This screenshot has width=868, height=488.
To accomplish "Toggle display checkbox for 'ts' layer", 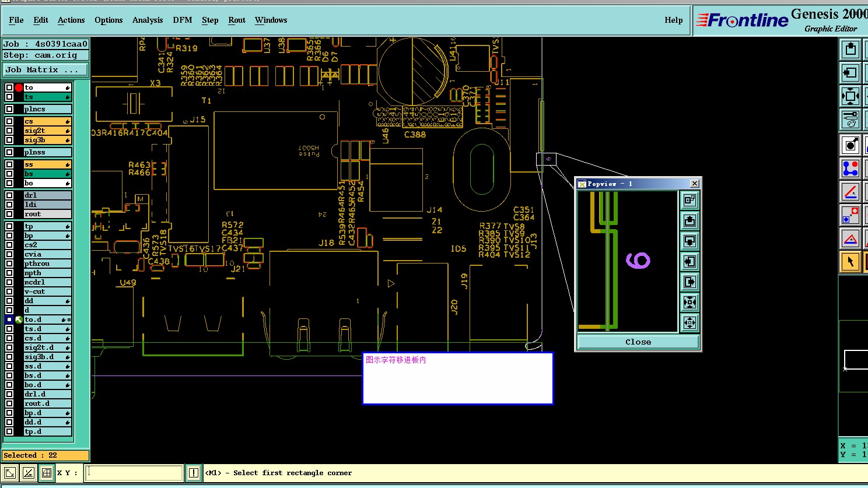I will coord(9,97).
